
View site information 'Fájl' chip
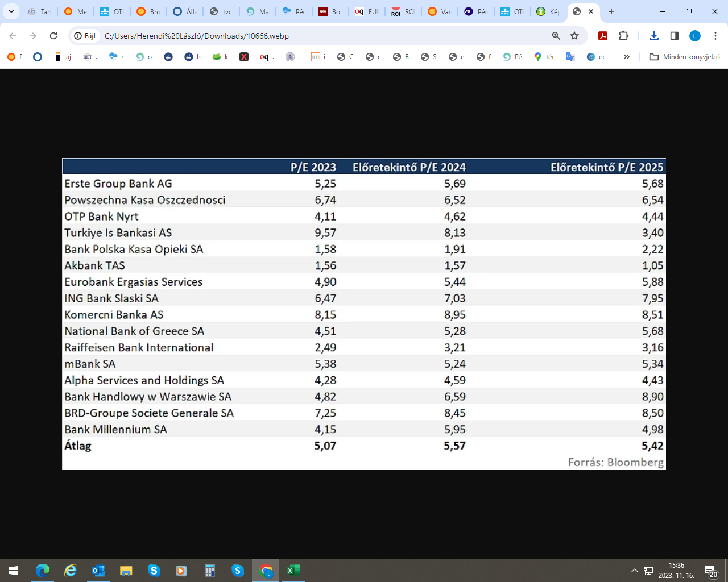[x=85, y=36]
